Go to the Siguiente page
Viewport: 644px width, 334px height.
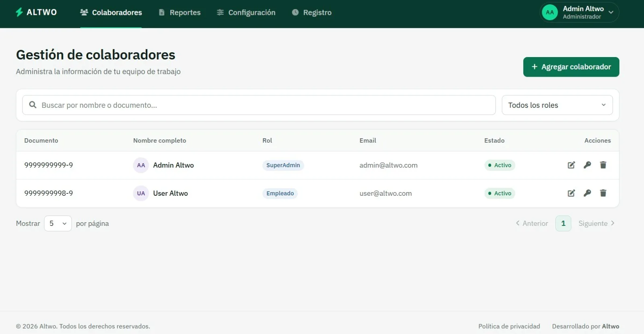pyautogui.click(x=597, y=223)
